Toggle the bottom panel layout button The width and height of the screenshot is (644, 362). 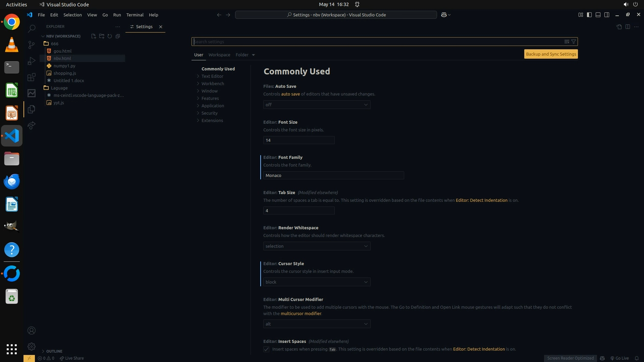pyautogui.click(x=598, y=15)
